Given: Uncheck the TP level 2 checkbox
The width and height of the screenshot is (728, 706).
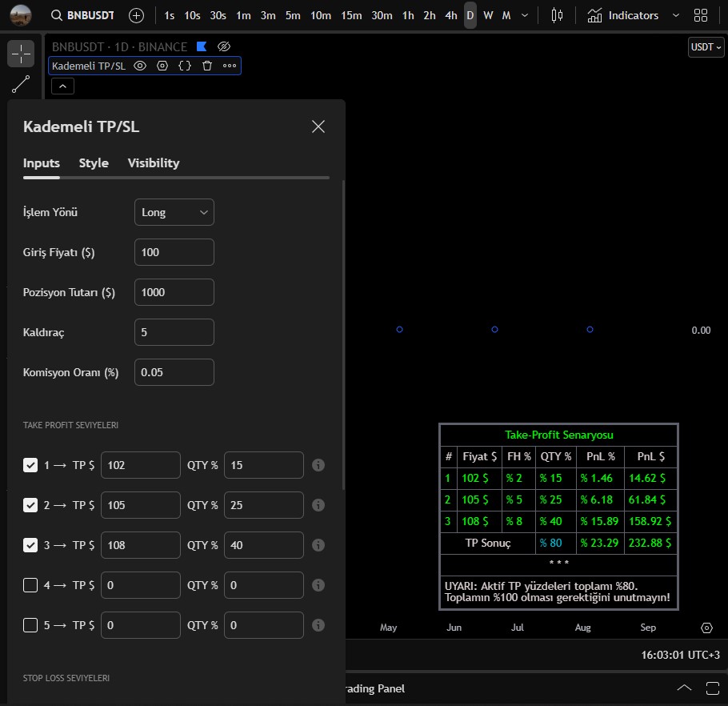Looking at the screenshot, I should point(30,505).
